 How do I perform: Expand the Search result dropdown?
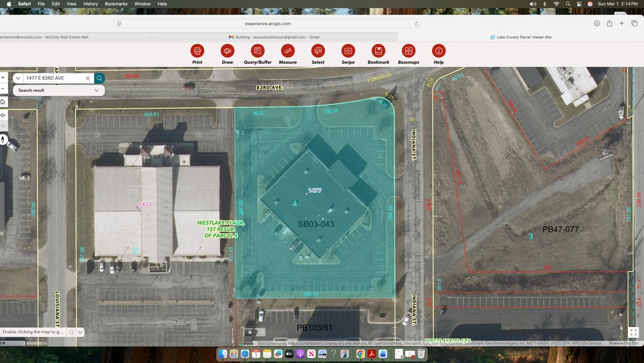[x=97, y=90]
